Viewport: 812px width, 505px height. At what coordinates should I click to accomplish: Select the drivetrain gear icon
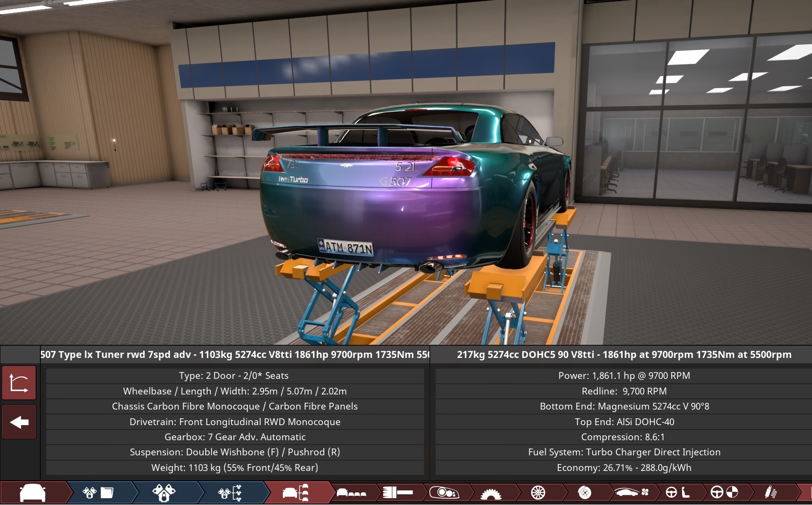click(x=493, y=492)
